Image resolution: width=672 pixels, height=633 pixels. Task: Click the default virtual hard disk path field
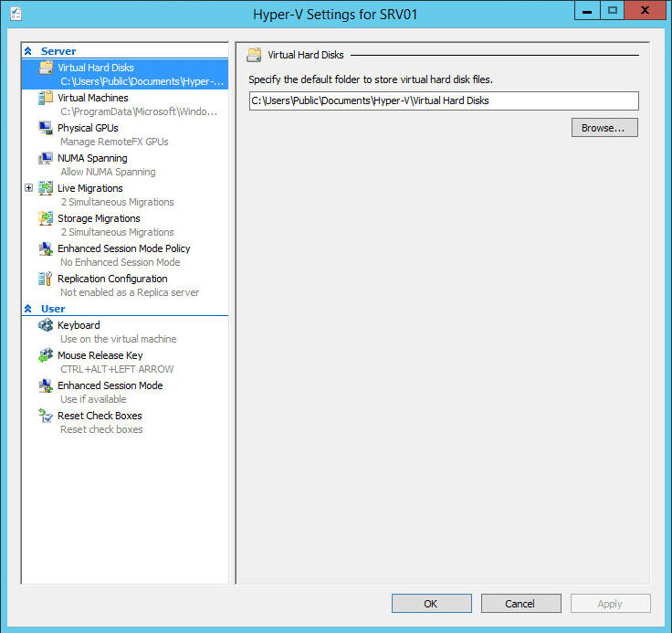[443, 100]
